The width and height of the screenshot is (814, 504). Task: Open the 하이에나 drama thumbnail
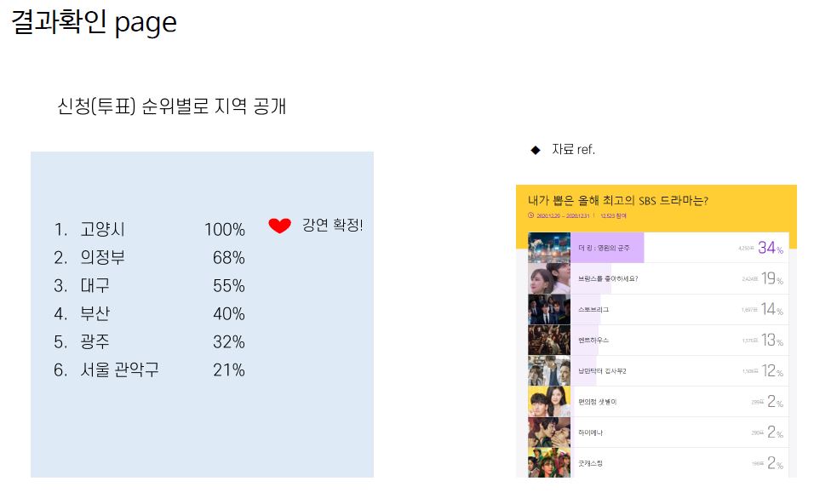pos(548,432)
